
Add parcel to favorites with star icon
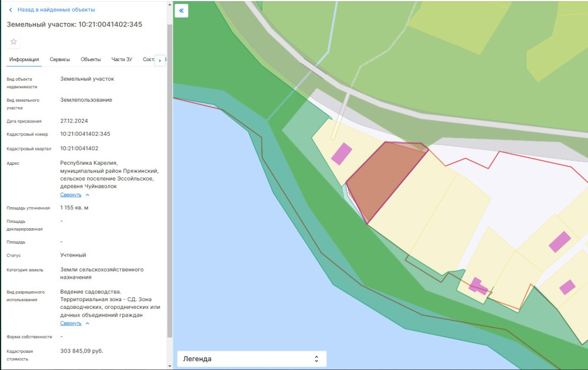(x=14, y=42)
